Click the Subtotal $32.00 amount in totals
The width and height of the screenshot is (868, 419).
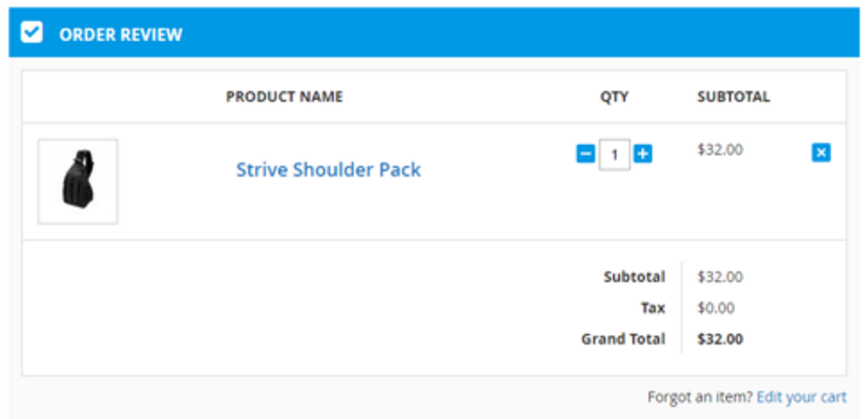coord(720,277)
